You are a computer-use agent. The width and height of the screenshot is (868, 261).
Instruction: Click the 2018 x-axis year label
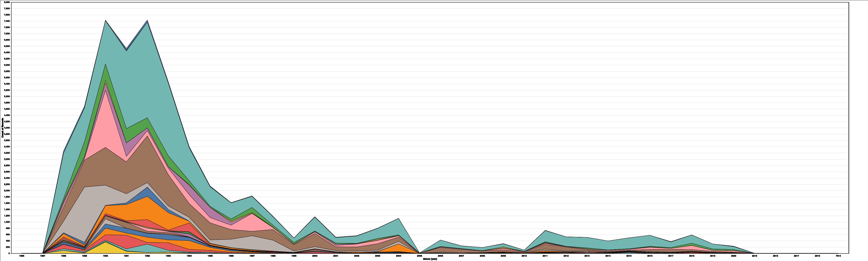[x=691, y=256]
